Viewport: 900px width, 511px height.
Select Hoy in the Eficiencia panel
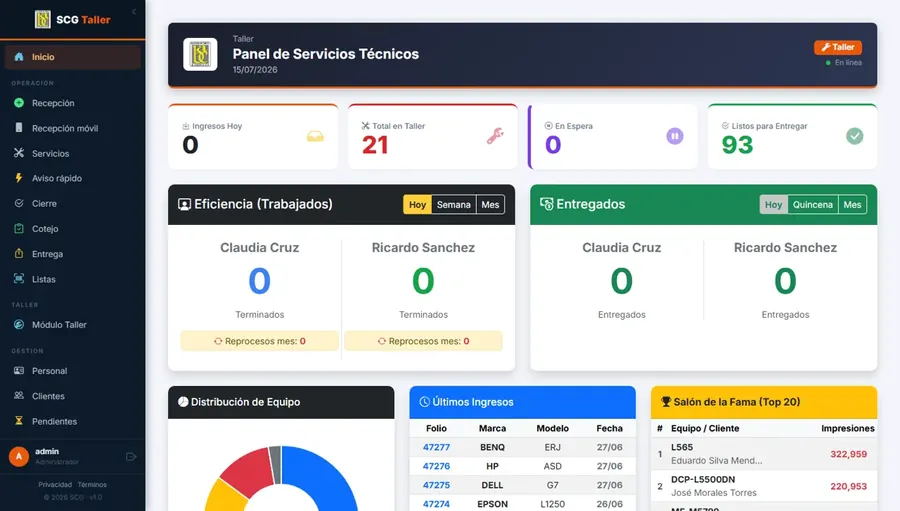pos(417,204)
